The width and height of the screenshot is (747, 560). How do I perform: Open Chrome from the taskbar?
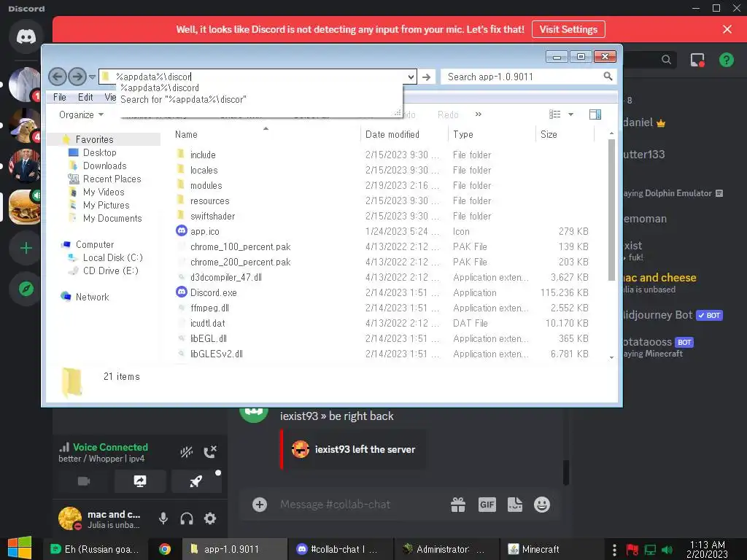tap(165, 549)
